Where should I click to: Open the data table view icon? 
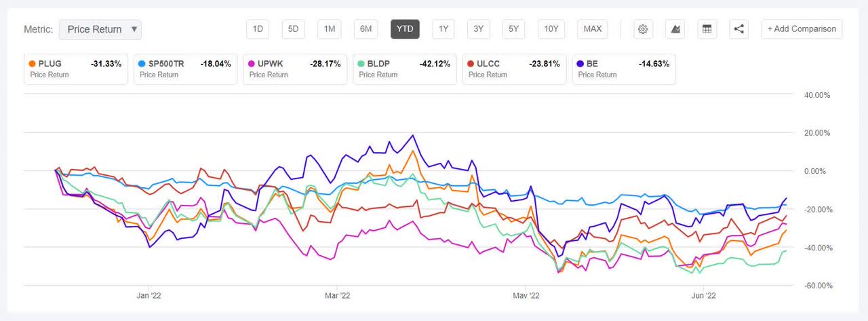(x=707, y=29)
